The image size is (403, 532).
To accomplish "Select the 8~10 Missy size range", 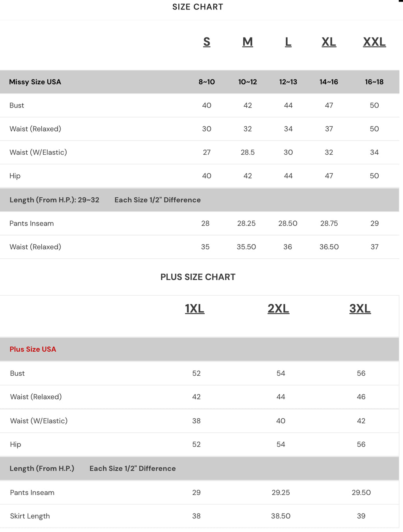I will [x=207, y=82].
